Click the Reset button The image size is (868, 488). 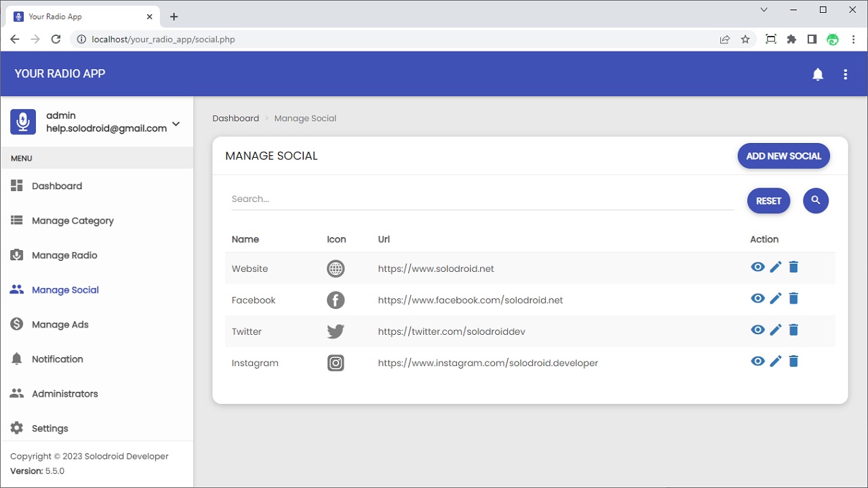[768, 201]
